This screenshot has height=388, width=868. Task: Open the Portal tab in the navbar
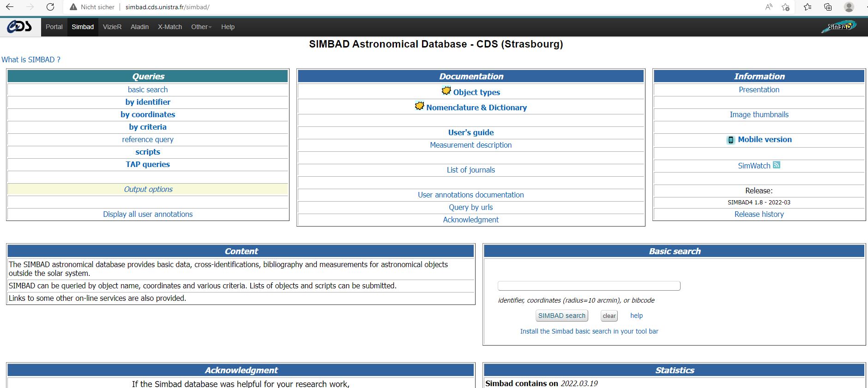tap(54, 27)
